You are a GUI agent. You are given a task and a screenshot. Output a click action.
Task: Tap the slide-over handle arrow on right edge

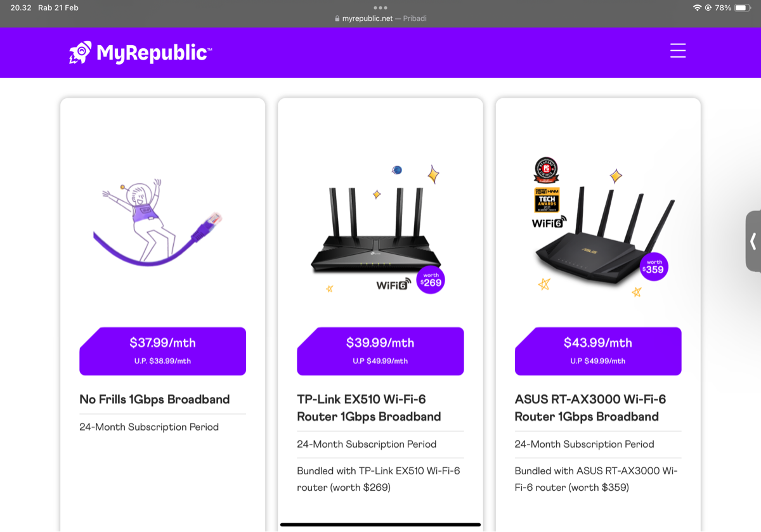tap(753, 241)
